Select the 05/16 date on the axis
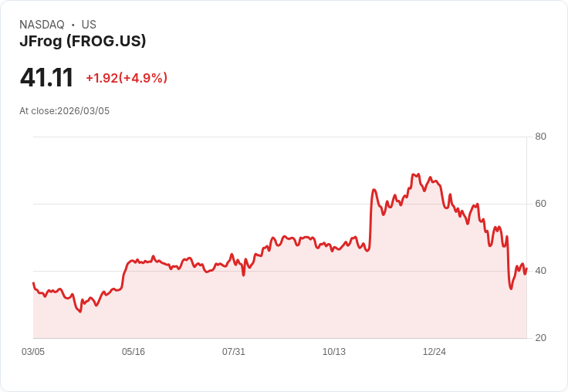 click(x=134, y=352)
